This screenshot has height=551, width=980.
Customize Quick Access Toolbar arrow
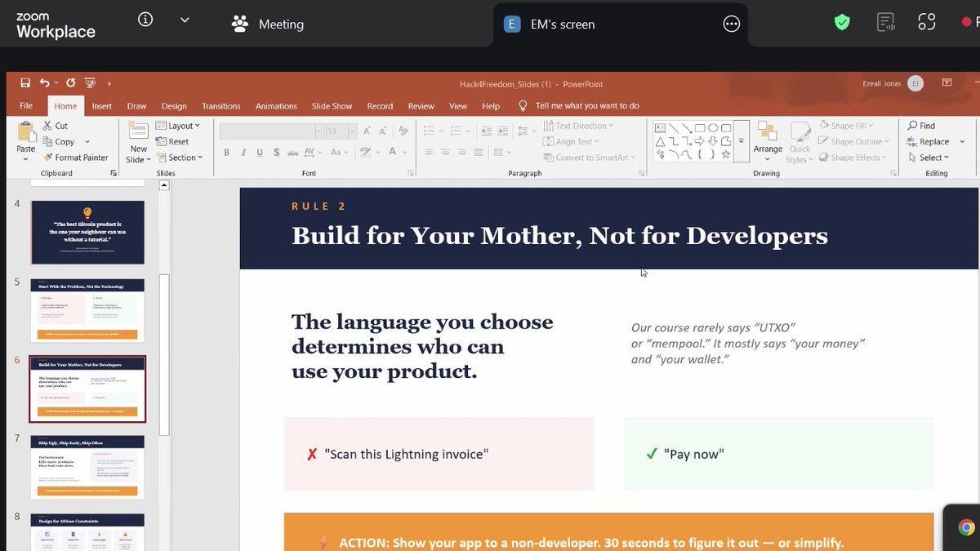[109, 83]
